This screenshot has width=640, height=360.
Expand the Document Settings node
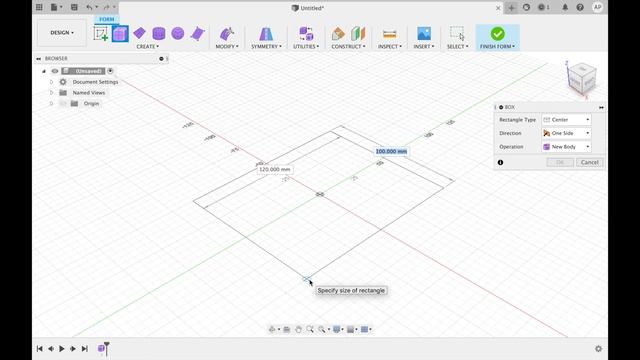[x=51, y=82]
